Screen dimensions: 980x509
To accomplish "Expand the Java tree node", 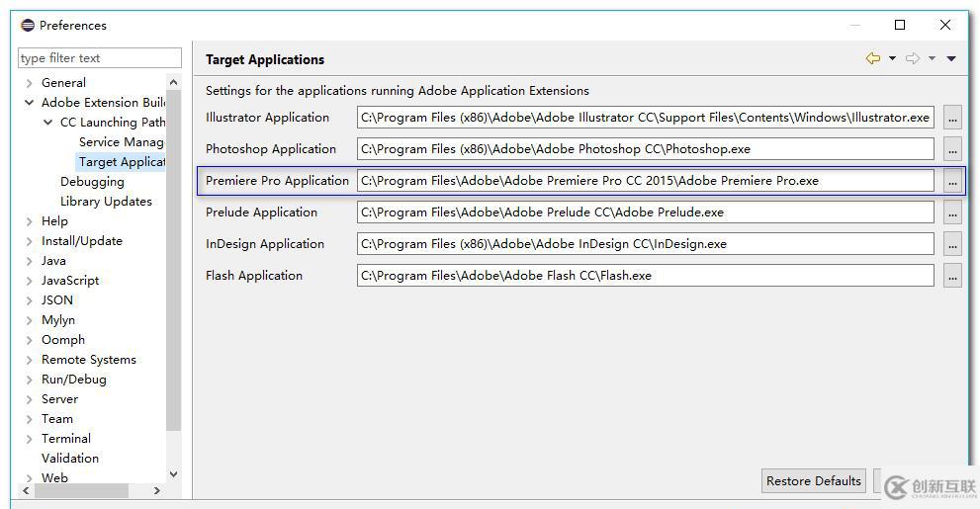I will click(x=29, y=261).
